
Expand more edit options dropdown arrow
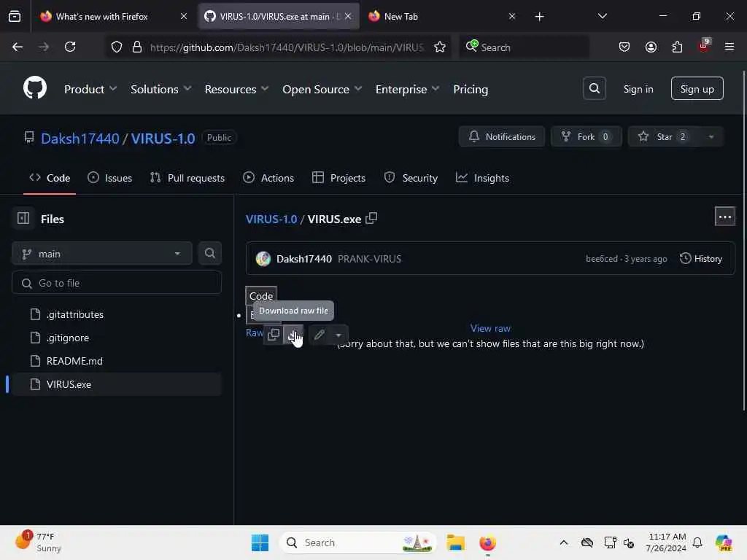pos(338,335)
